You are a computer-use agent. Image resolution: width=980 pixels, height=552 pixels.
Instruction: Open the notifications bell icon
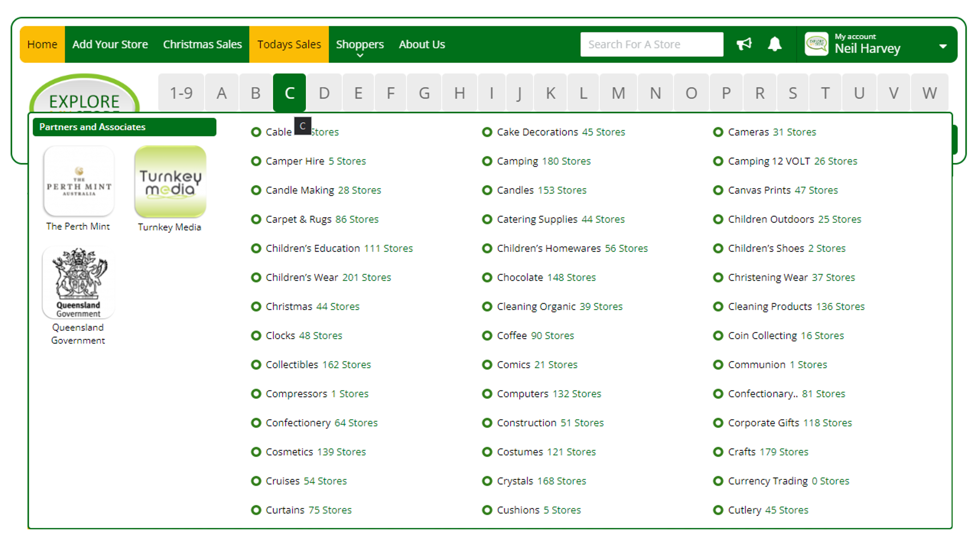(774, 44)
